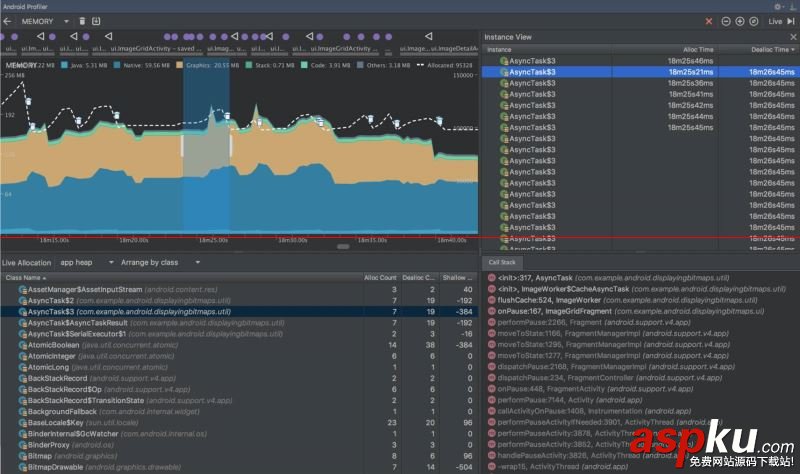
Task: Select the BinderInternal$GcWatcher class row
Action: tap(239, 434)
